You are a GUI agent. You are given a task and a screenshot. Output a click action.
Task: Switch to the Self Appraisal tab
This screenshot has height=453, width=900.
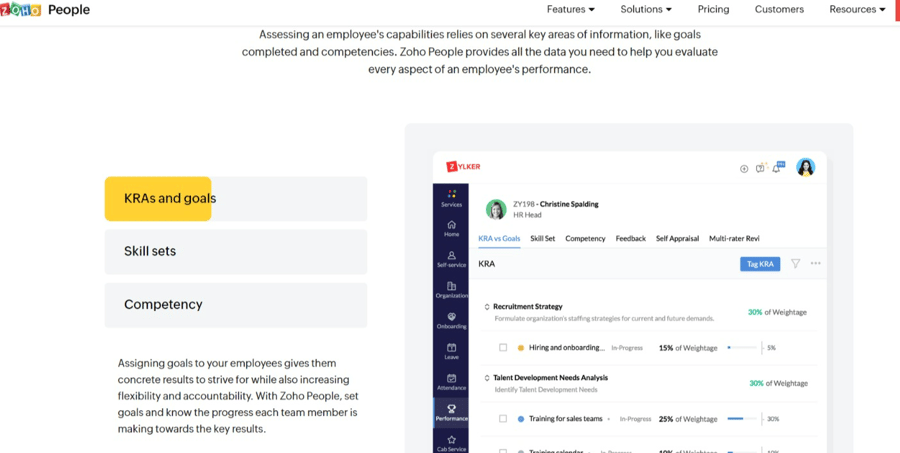coord(677,238)
